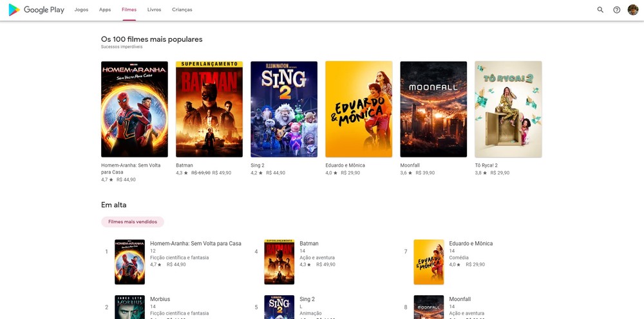This screenshot has width=644, height=319.
Task: Select the Eduardo e Mônica poster
Action: coord(359,109)
